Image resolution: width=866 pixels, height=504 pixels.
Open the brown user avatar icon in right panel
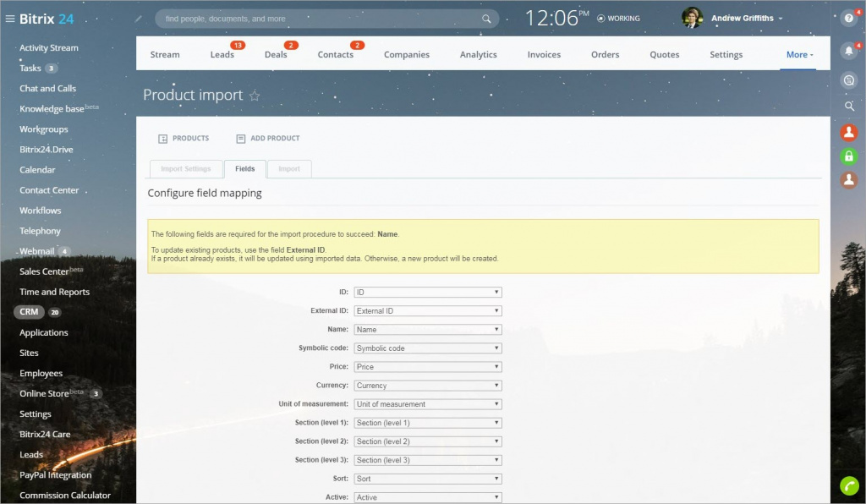849,180
